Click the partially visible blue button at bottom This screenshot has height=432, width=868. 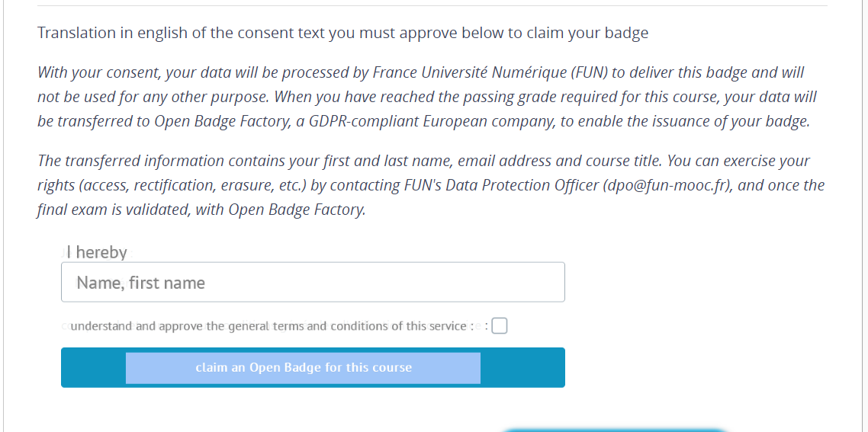tap(614, 429)
